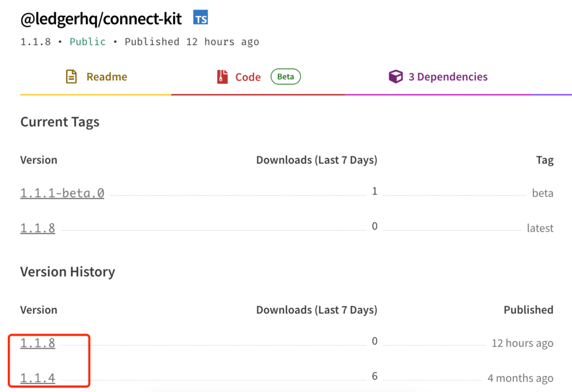
Task: Click the 4 months ago timestamp
Action: pos(521,378)
